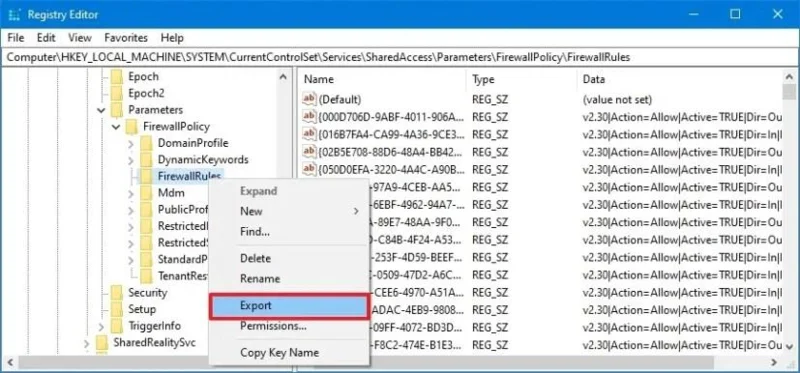Screen dimensions: 800x373
Task: Choose Rename in the context menu
Action: click(289, 279)
